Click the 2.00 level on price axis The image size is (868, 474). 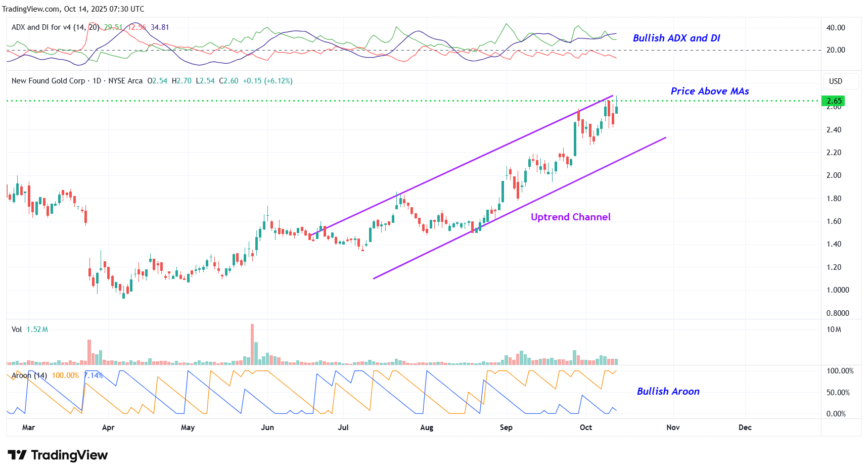[x=834, y=175]
